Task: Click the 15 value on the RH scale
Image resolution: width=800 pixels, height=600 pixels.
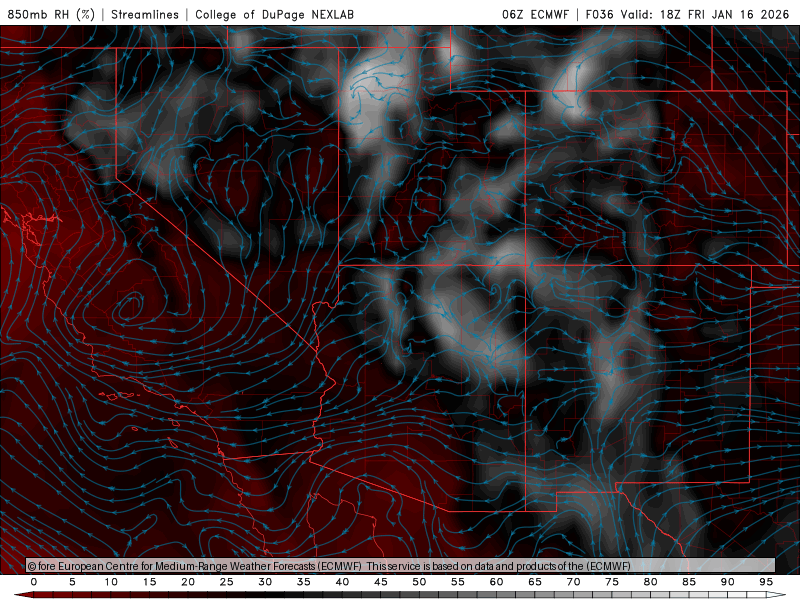Action: 149,582
